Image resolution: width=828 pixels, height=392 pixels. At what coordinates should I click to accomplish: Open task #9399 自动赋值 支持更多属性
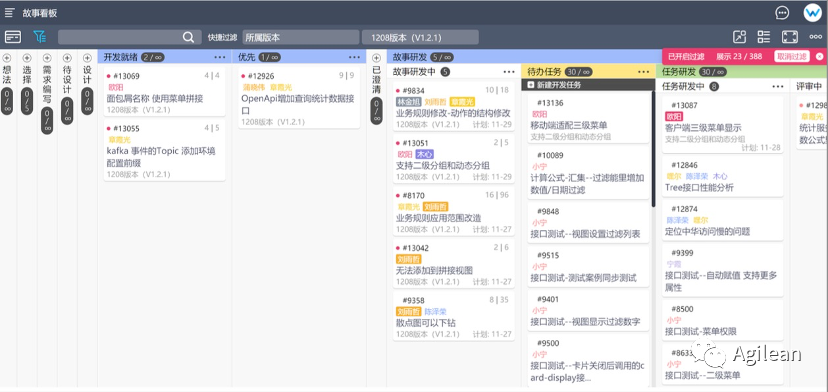(x=723, y=270)
